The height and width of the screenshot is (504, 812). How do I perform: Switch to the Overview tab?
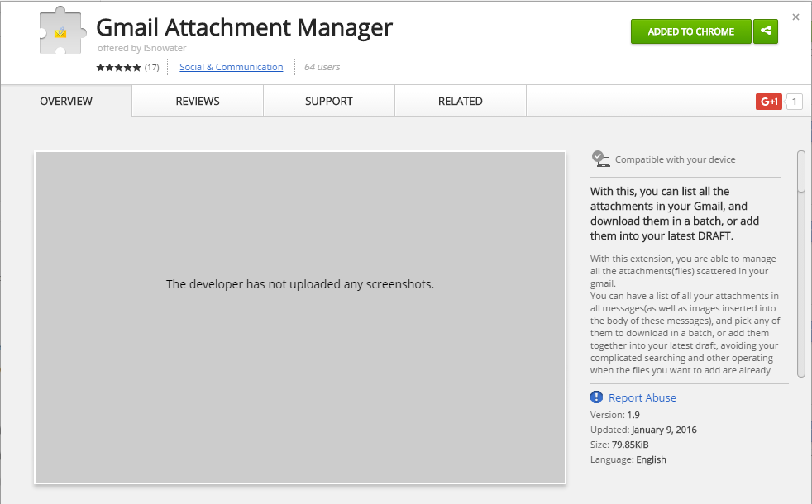point(66,101)
